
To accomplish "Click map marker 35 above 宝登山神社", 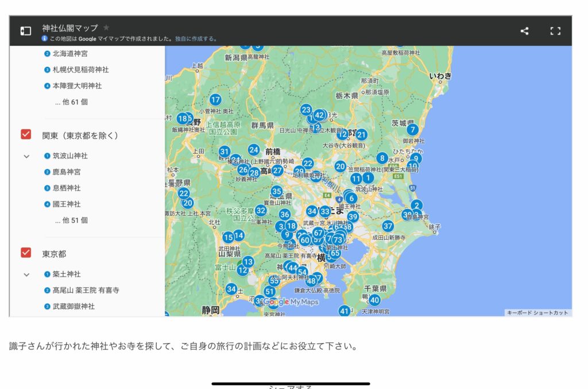I will point(277,192).
